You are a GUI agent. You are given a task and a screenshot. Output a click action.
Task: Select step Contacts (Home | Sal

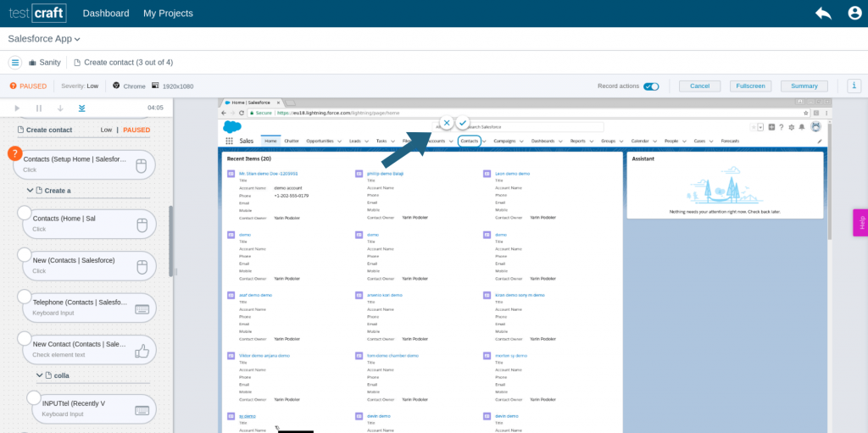88,224
